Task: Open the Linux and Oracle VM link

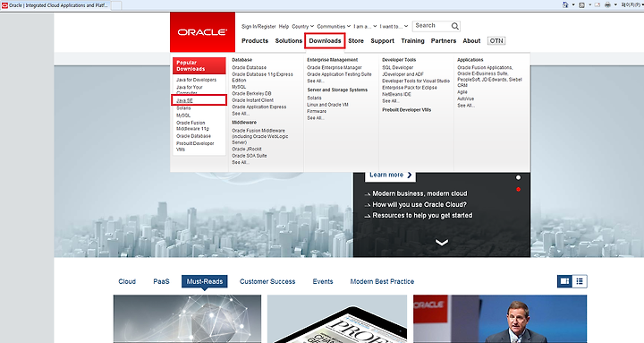Action: (x=327, y=105)
